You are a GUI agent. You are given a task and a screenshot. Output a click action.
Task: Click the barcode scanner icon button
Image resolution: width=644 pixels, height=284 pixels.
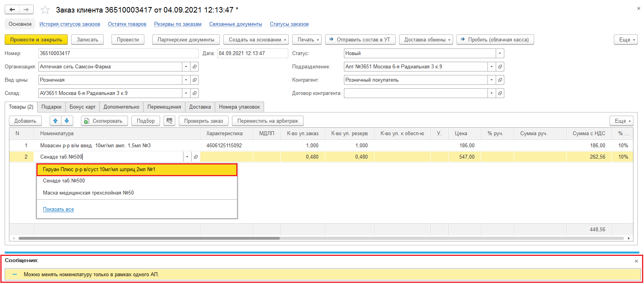[x=169, y=121]
